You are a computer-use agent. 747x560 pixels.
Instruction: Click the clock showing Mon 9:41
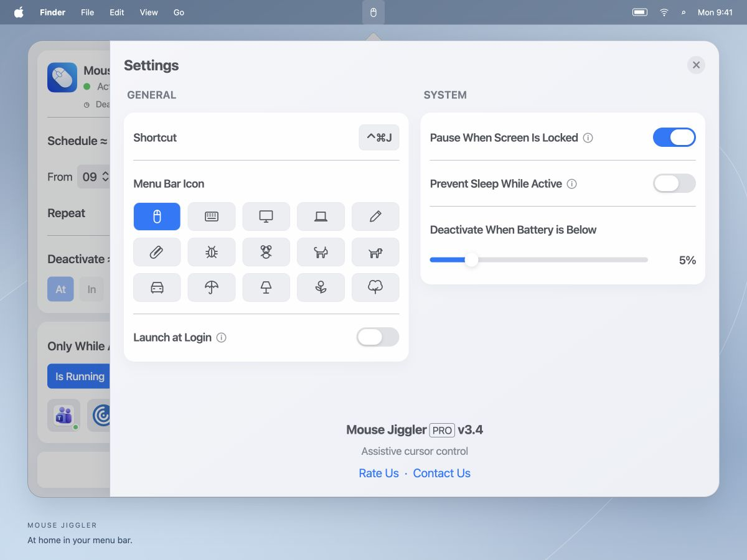[715, 12]
